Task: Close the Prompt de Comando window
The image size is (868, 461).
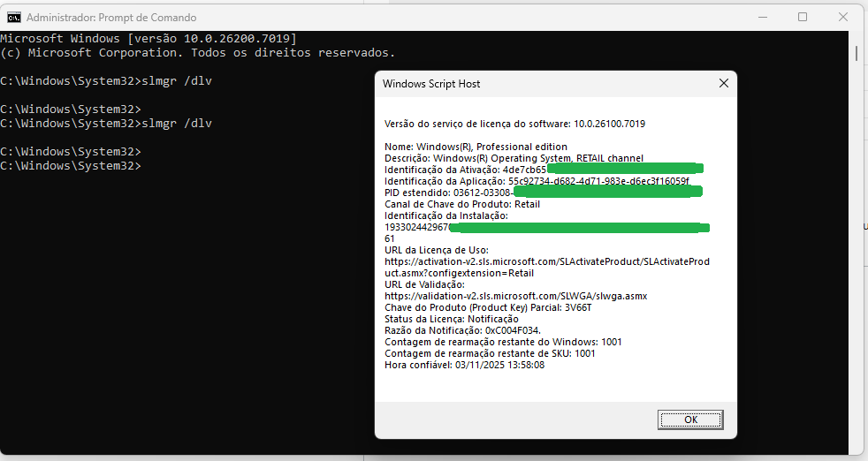Action: [x=843, y=17]
